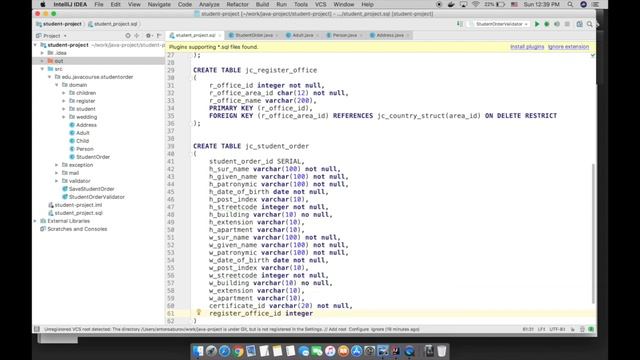The width and height of the screenshot is (640, 360).
Task: Switch to Address.java editor tab
Action: (389, 36)
